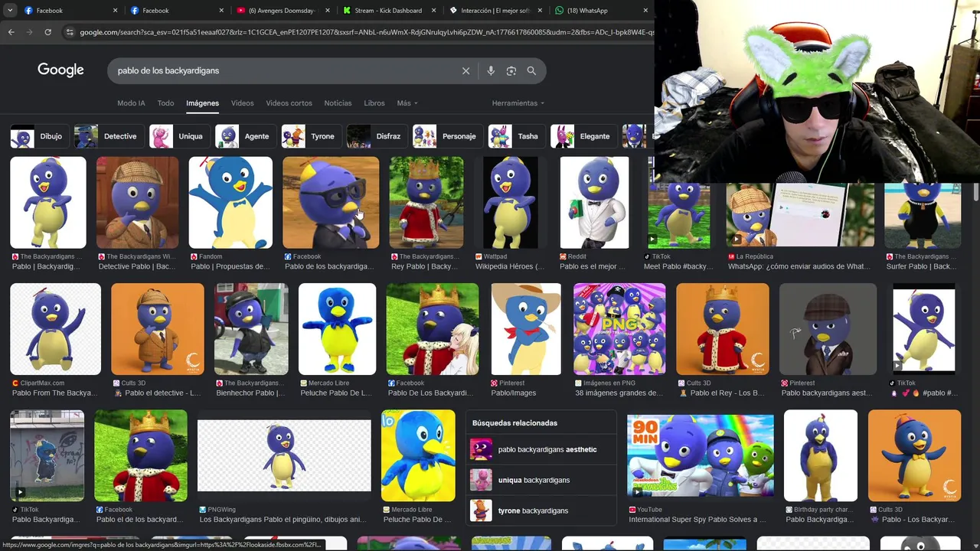Clear the search box with X icon
This screenshot has width=980, height=551.
[465, 70]
